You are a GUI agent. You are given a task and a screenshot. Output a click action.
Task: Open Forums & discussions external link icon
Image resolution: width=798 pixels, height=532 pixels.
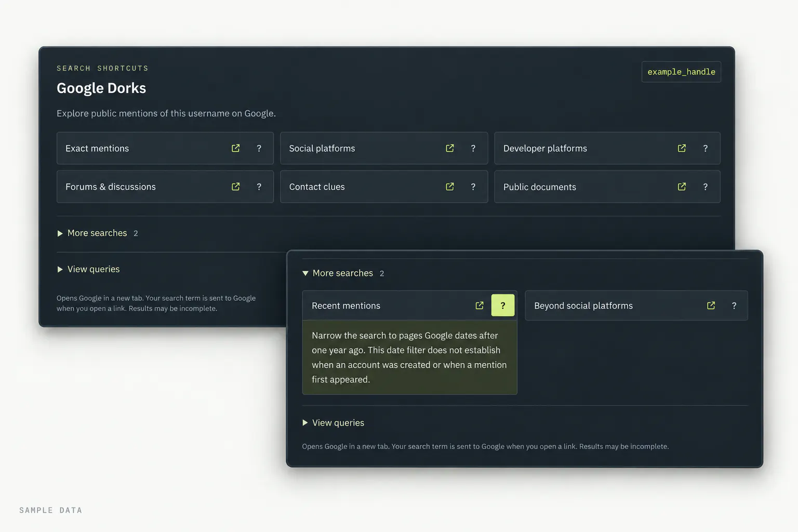[x=236, y=187]
